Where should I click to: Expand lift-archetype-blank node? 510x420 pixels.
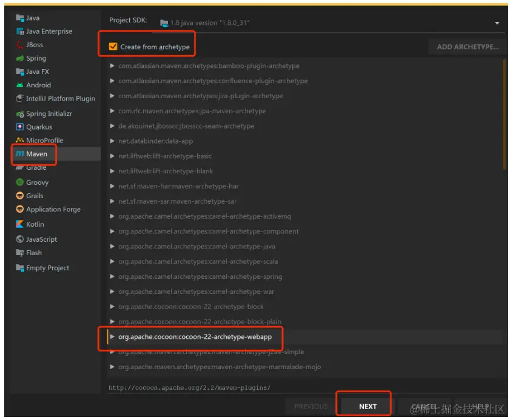click(112, 171)
